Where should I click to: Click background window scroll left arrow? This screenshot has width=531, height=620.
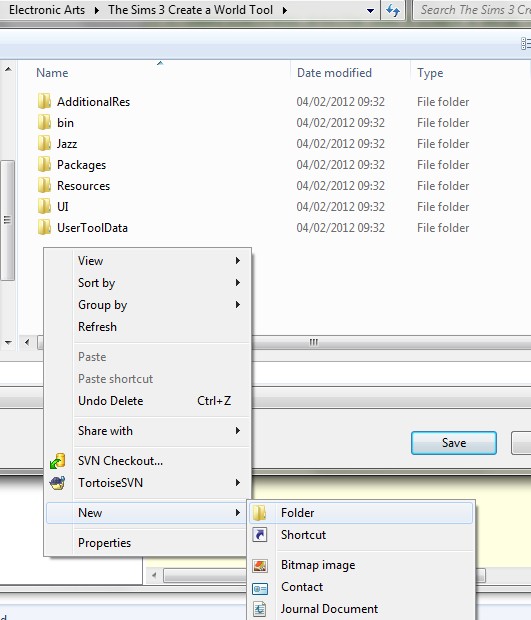pos(154,575)
